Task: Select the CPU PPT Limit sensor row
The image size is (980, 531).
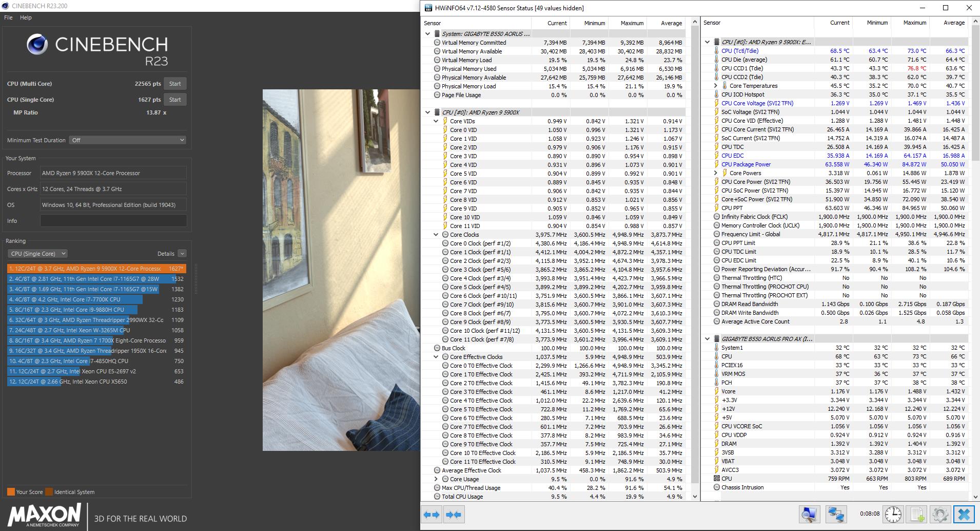Action: click(x=840, y=243)
